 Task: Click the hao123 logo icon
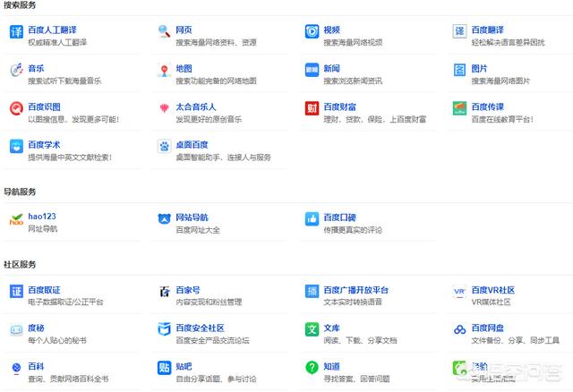tap(16, 219)
